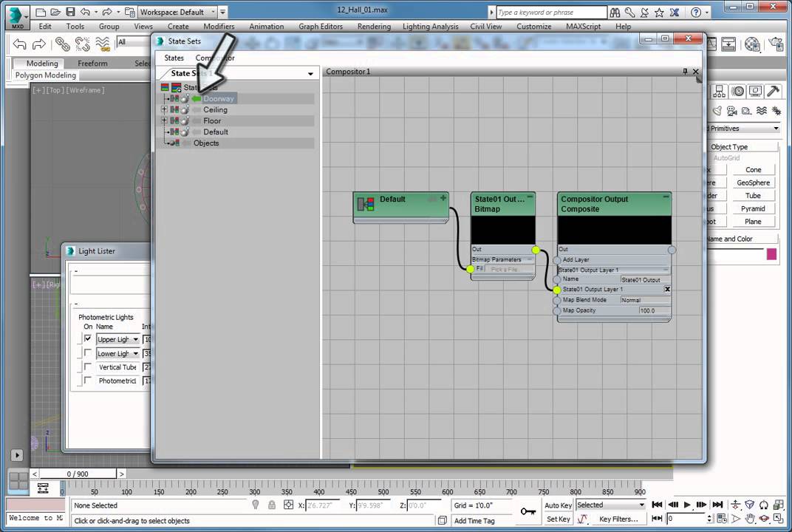Screen dimensions: 792x532
Task: Pin the Compositor 1 panel
Action: tap(685, 72)
